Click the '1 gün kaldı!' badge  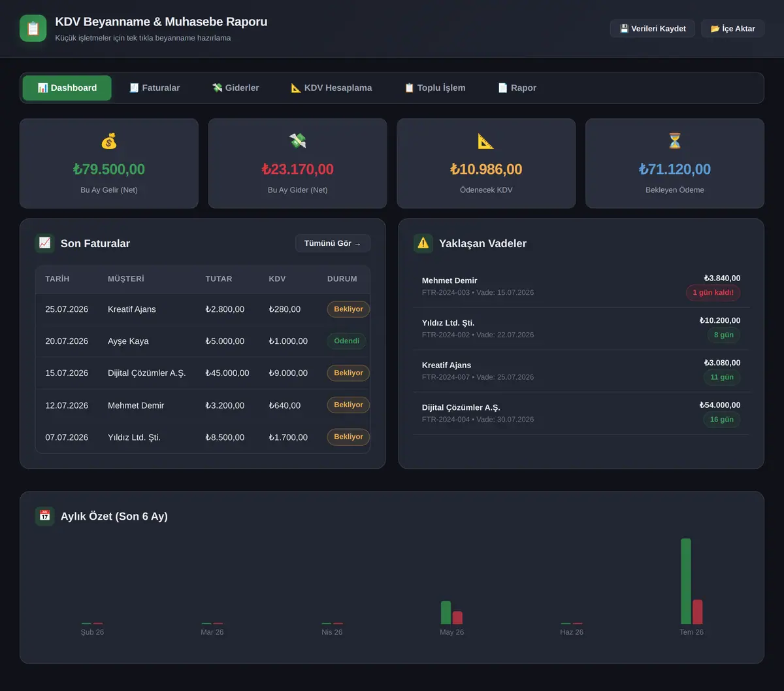[713, 293]
